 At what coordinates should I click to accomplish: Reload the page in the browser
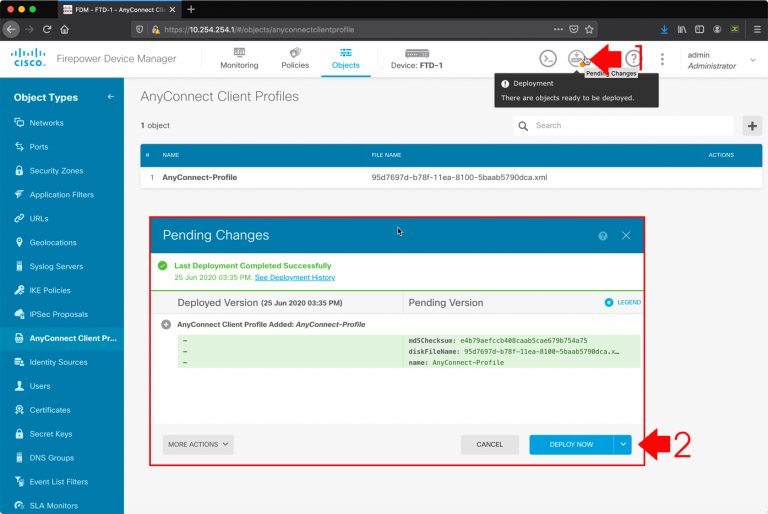tap(47, 29)
